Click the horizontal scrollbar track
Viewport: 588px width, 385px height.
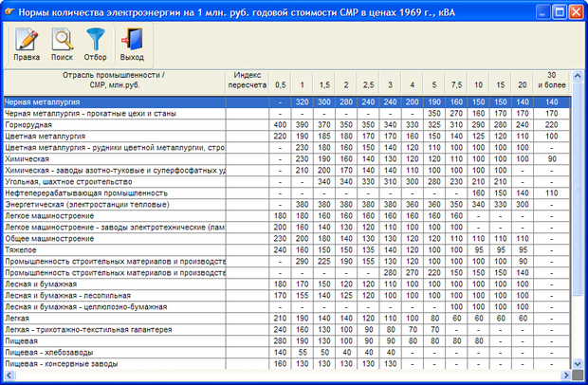click(x=287, y=375)
